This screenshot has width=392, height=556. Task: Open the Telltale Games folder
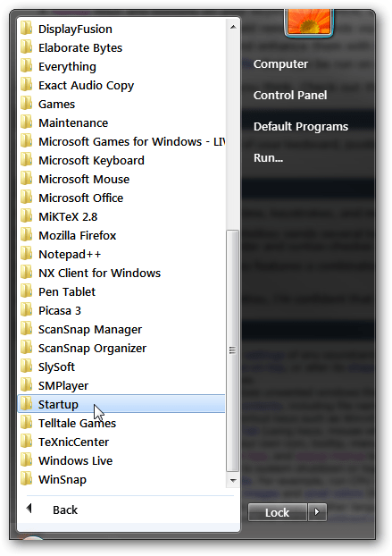pos(121,423)
